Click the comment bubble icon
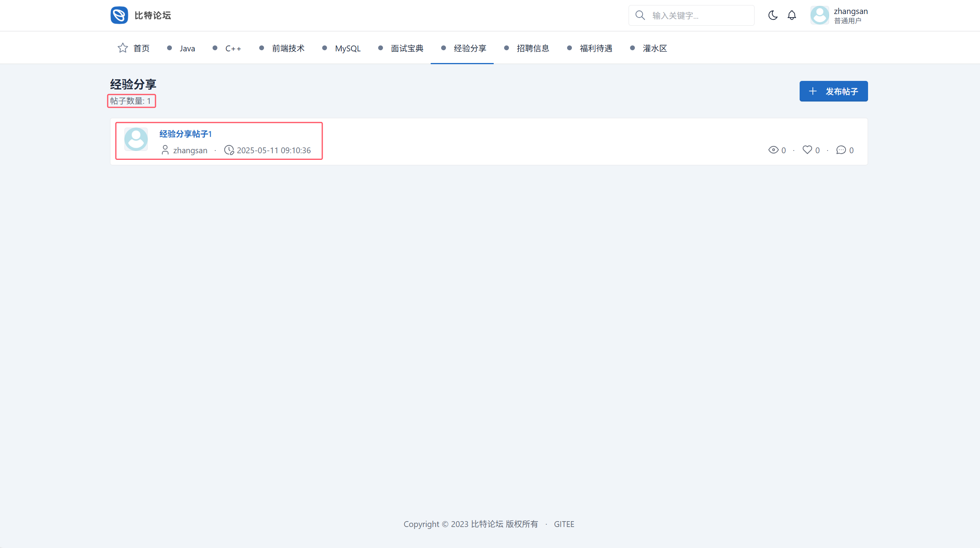This screenshot has width=980, height=548. [841, 150]
